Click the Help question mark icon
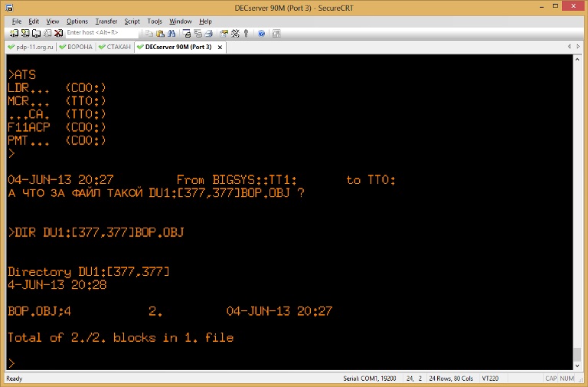 261,34
